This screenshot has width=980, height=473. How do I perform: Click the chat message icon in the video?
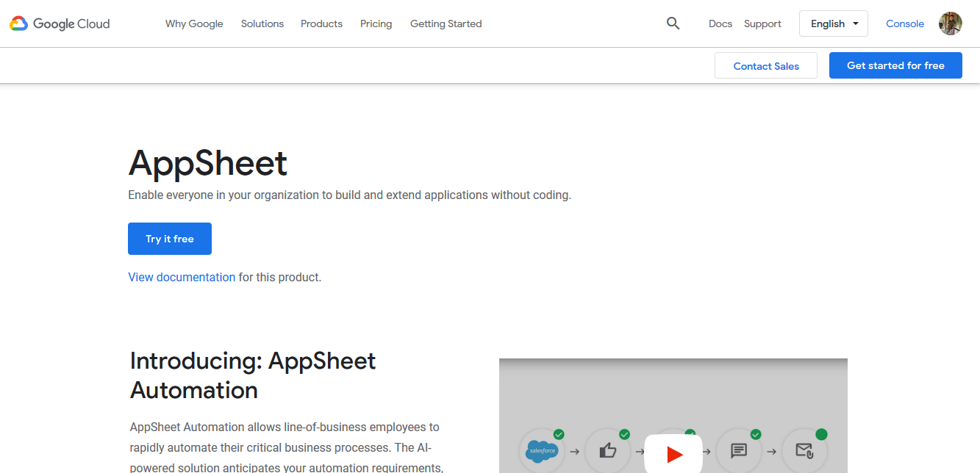click(739, 451)
